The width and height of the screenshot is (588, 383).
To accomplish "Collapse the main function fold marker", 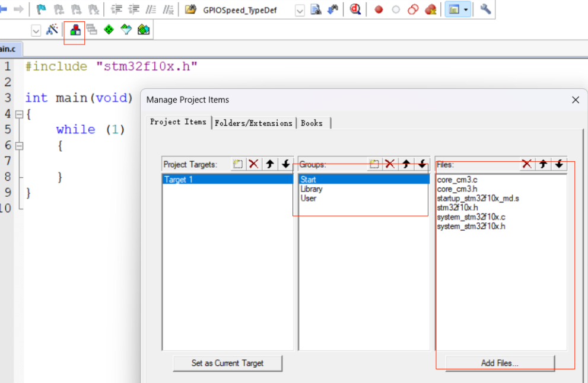I will tap(19, 114).
